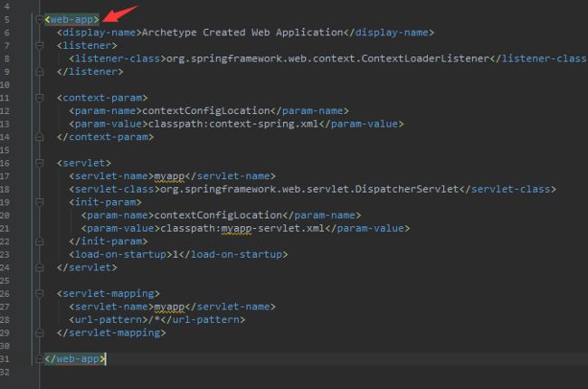Place cursor in opening web-app tag

72,20
